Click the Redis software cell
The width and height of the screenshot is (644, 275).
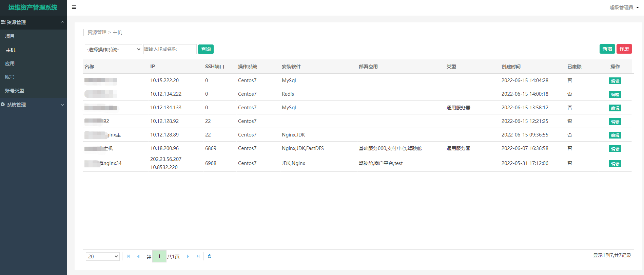(x=288, y=94)
